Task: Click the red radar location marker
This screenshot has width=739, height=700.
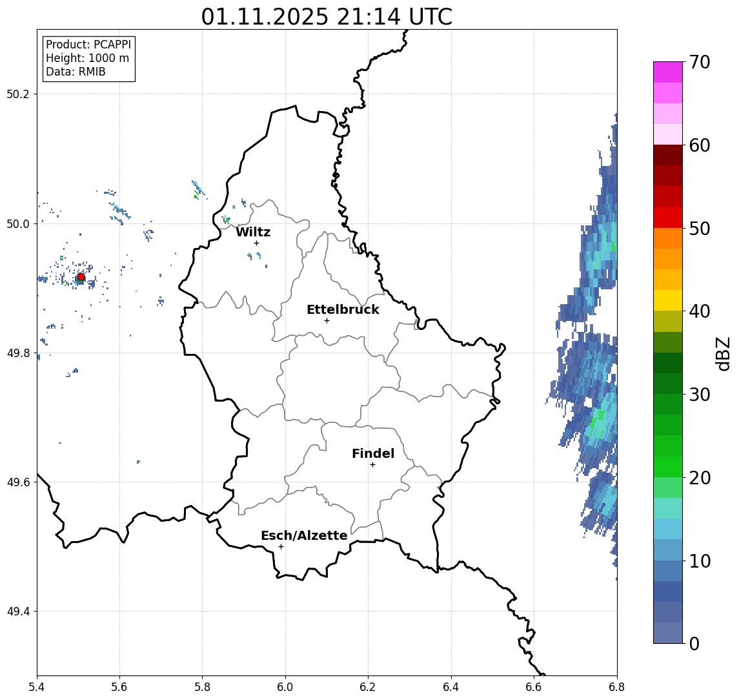Action: 81,277
